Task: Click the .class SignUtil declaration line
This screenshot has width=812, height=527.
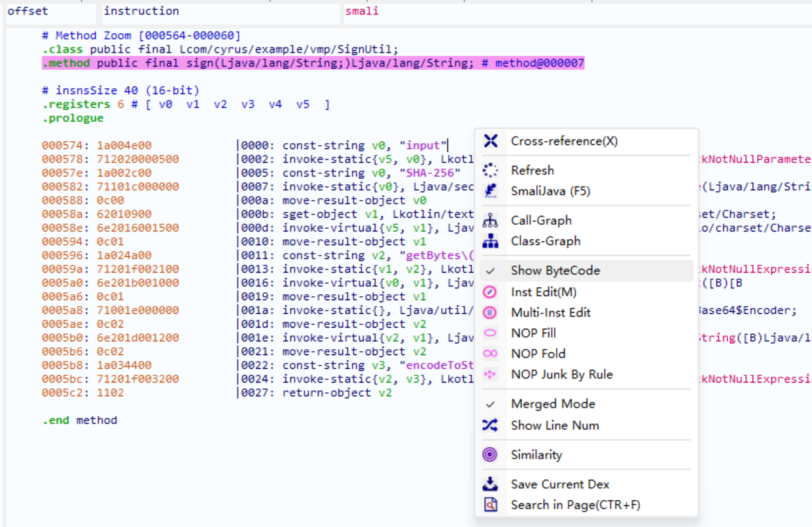Action: point(221,49)
